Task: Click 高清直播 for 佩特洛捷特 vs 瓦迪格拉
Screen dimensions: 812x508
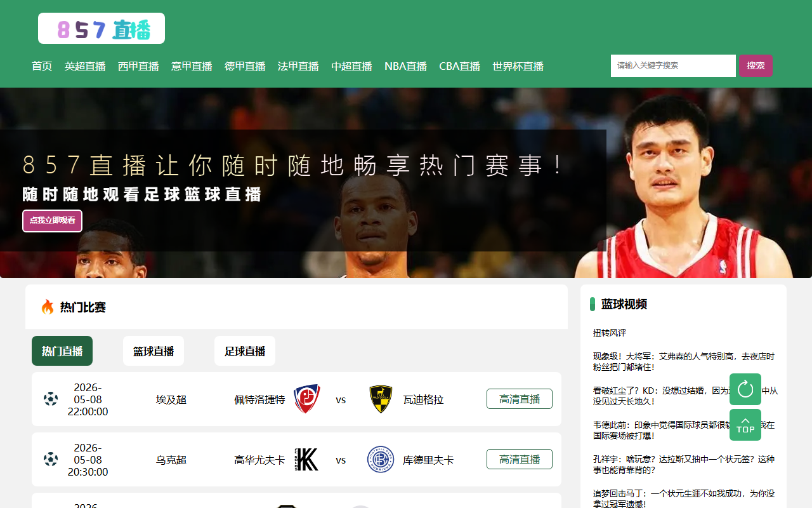Action: tap(520, 399)
